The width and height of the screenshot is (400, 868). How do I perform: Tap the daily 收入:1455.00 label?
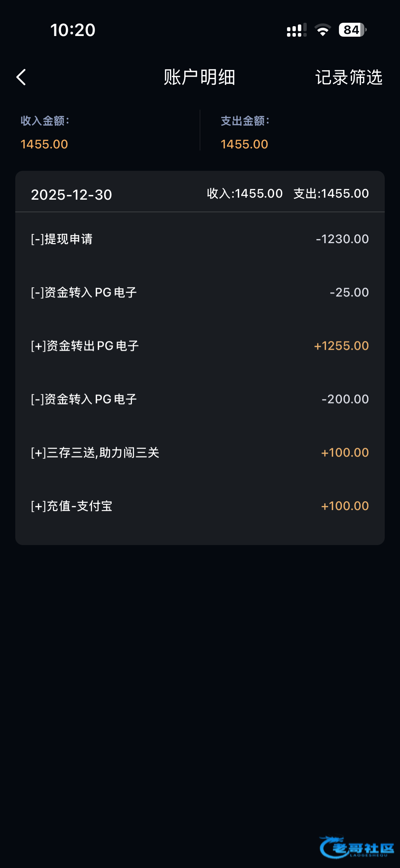(x=245, y=194)
